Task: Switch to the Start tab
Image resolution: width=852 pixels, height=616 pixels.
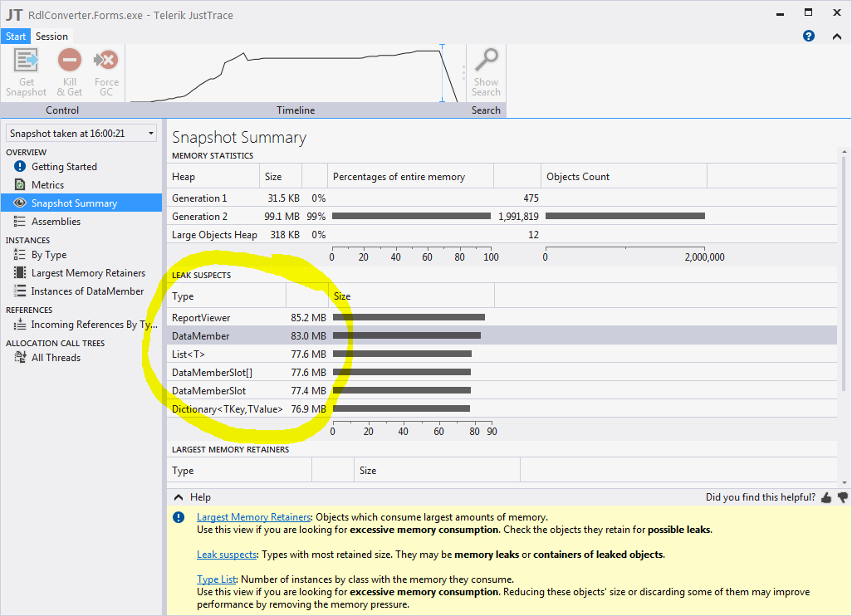Action: (16, 37)
